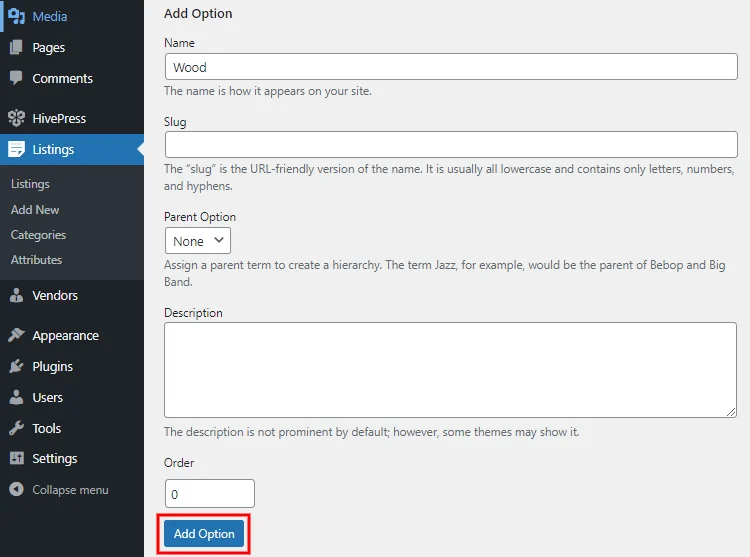Click the Order number field
Screen dimensions: 750x557
210,493
